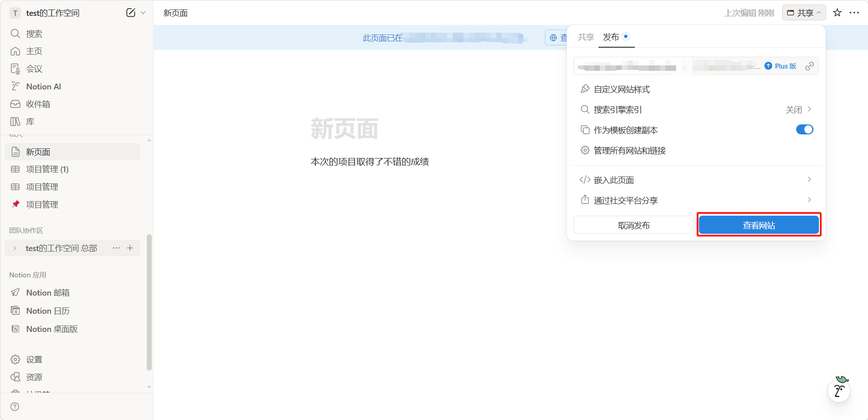Click the 取消发布 button
This screenshot has height=420, width=868.
click(x=634, y=225)
